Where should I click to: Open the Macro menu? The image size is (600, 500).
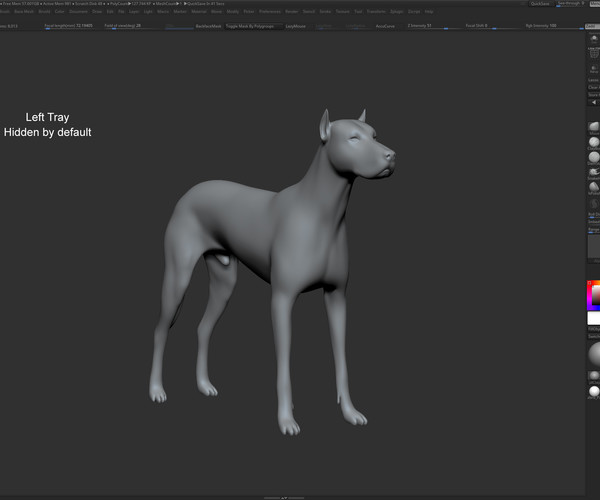(163, 11)
